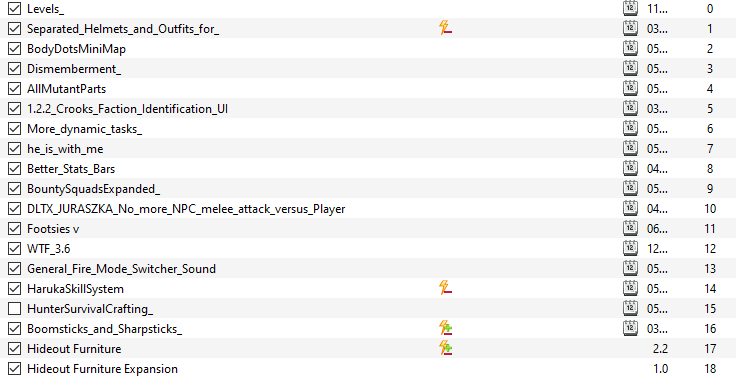The width and height of the screenshot is (736, 376).
Task: Click calendar icon on Footsies v row
Action: coord(630,228)
